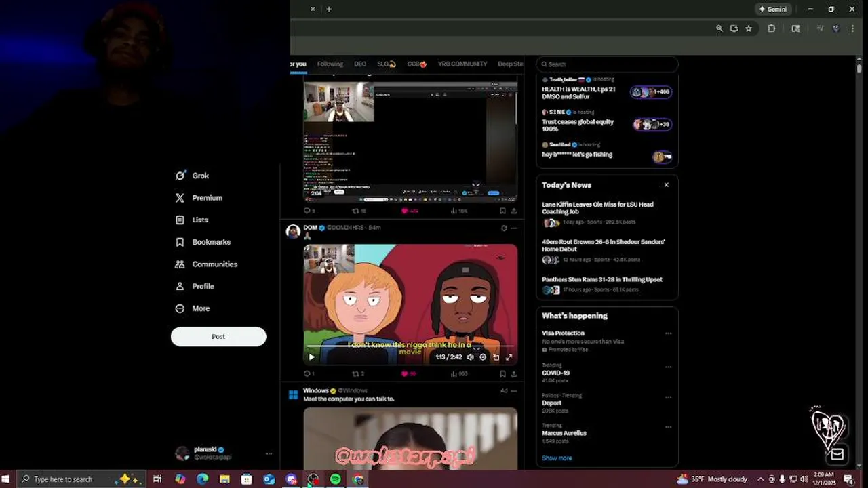
Task: Switch to the YRG COMMUNITY tab
Action: (462, 64)
